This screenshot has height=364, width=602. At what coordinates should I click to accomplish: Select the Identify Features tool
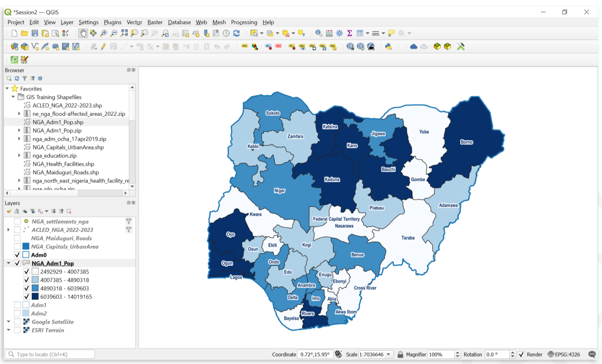tap(319, 33)
